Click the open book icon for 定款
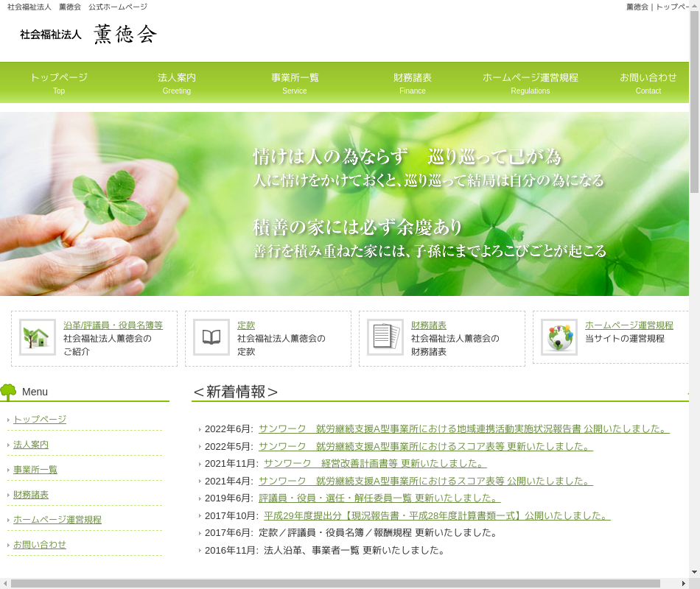This screenshot has height=589, width=700. (x=211, y=337)
